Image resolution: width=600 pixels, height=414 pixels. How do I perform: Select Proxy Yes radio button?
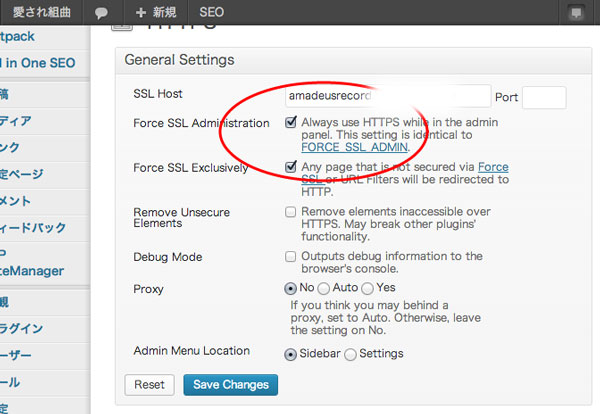[367, 288]
